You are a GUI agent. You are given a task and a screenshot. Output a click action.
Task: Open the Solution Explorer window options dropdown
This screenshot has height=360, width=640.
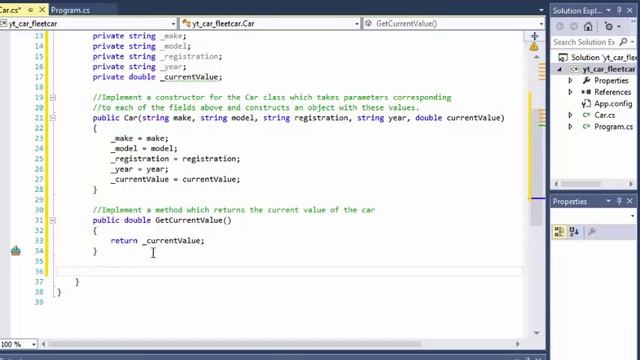click(x=608, y=10)
